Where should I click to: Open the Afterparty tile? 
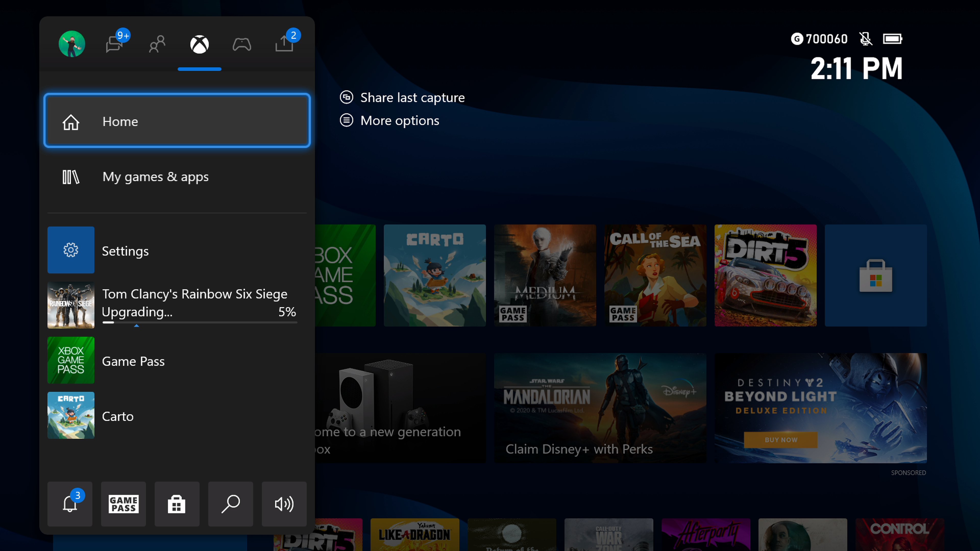pyautogui.click(x=706, y=535)
